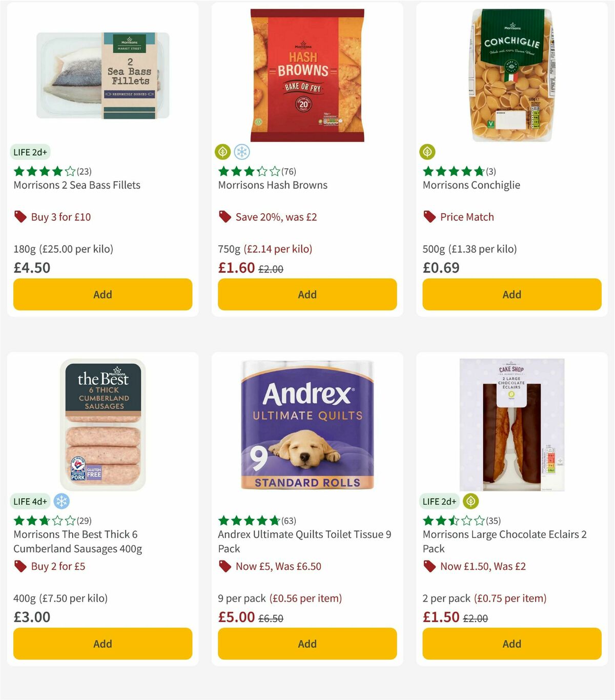This screenshot has height=700, width=615.
Task: Add Morrisons Conchiglie to the basket
Action: [511, 294]
